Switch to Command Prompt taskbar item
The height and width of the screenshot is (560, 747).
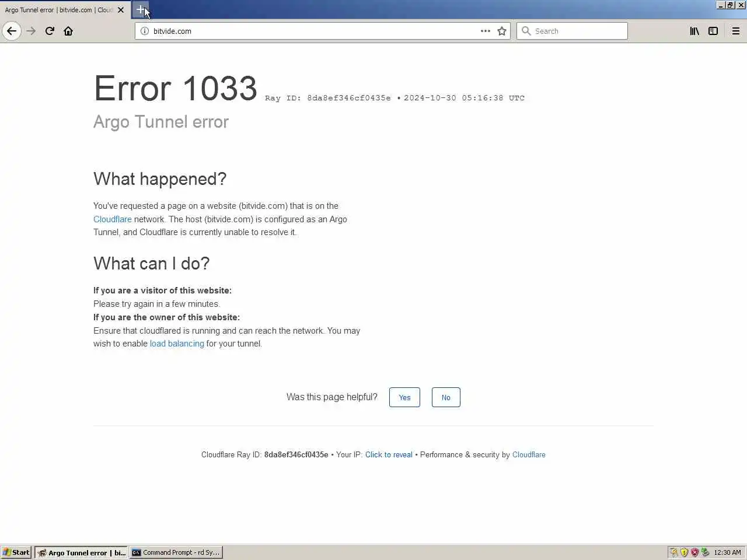[176, 552]
